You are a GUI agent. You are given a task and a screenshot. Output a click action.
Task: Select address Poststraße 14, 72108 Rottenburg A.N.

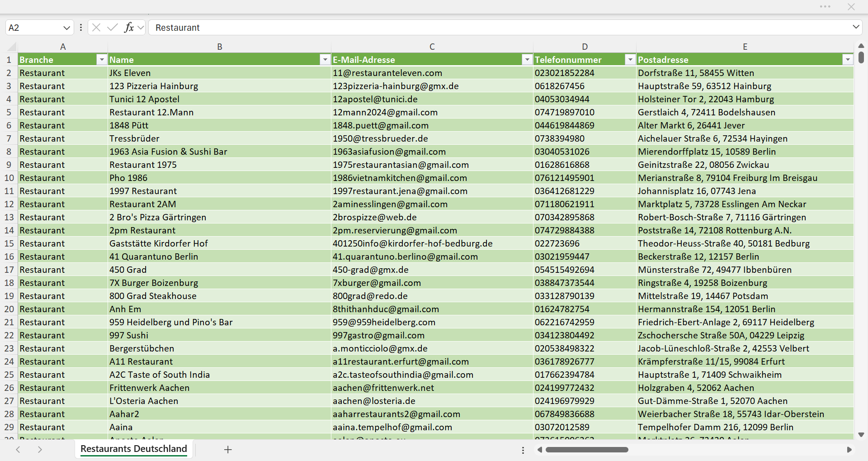pos(745,230)
